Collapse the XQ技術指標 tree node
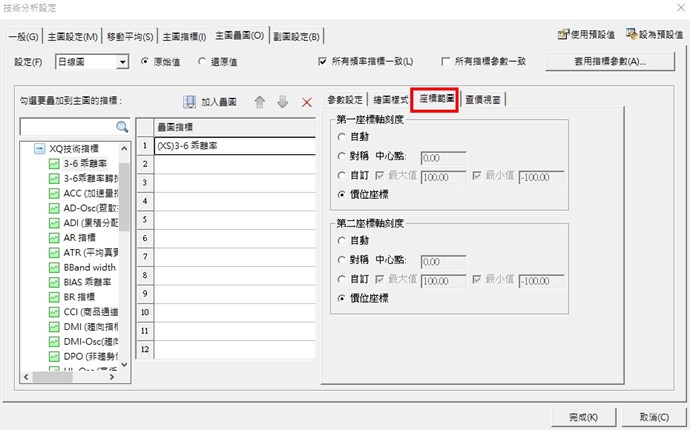690x430 pixels. point(40,149)
